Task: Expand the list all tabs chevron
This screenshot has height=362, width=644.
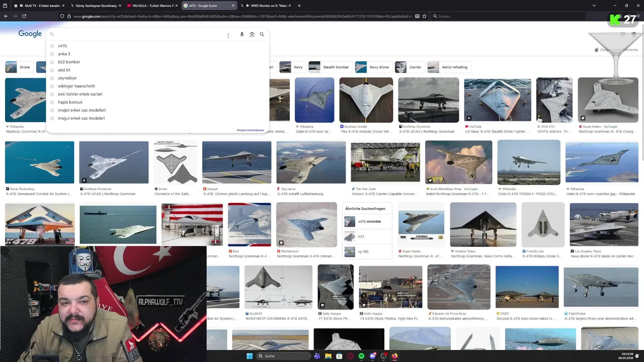Action: 594,6
